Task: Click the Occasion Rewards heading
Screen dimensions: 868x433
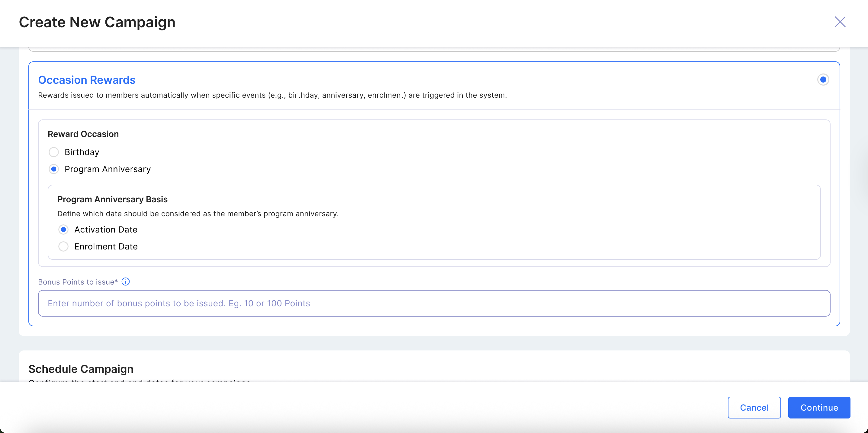Action: click(87, 80)
